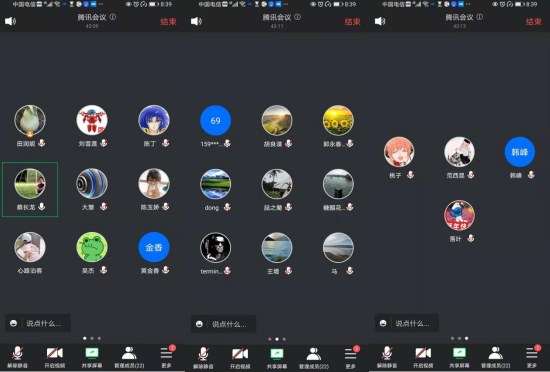Tap the active microphone icon in the green-highlighted tile

[x=42, y=207]
